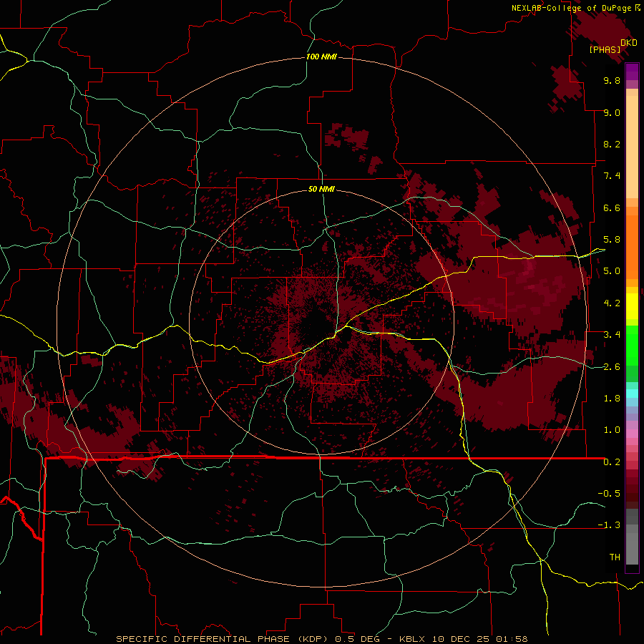This screenshot has height=644, width=644.
Task: Click the 1.8 value on the color scale
Action: coord(612,399)
